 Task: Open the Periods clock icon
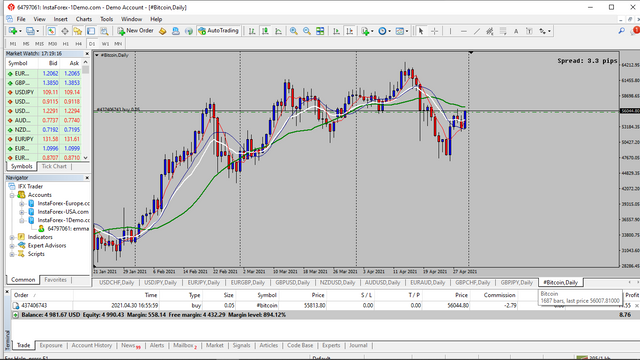(x=382, y=31)
